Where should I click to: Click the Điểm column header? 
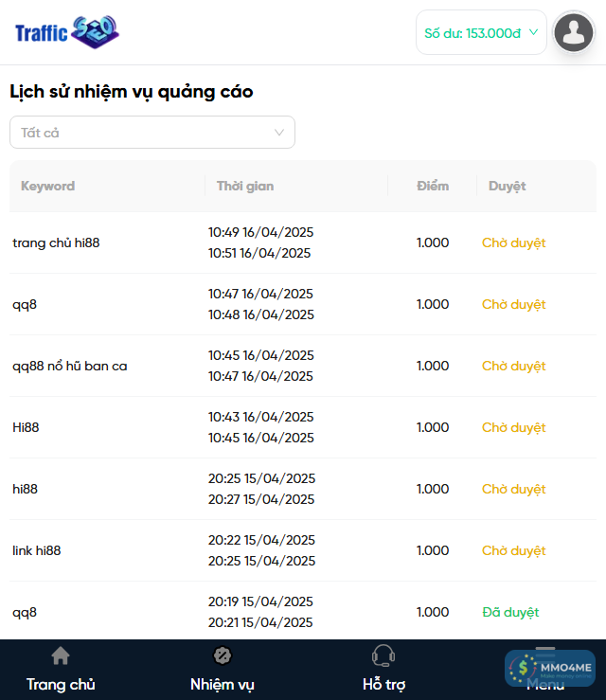click(433, 186)
